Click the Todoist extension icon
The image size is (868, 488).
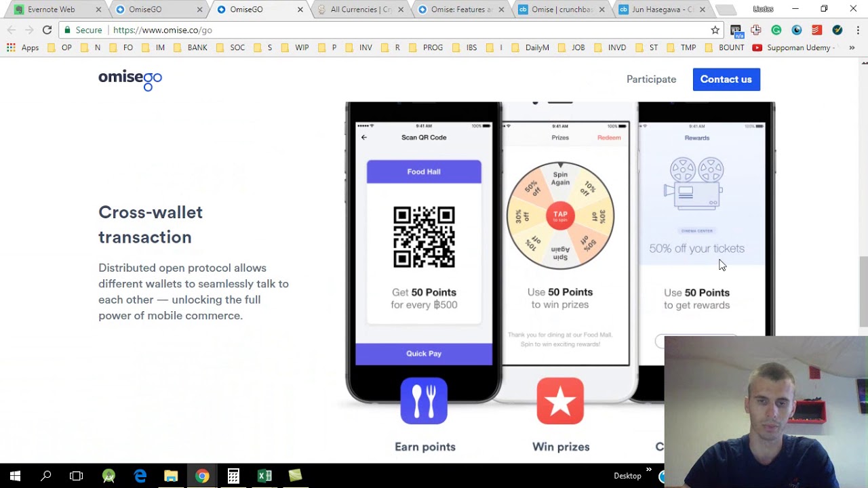point(817,30)
